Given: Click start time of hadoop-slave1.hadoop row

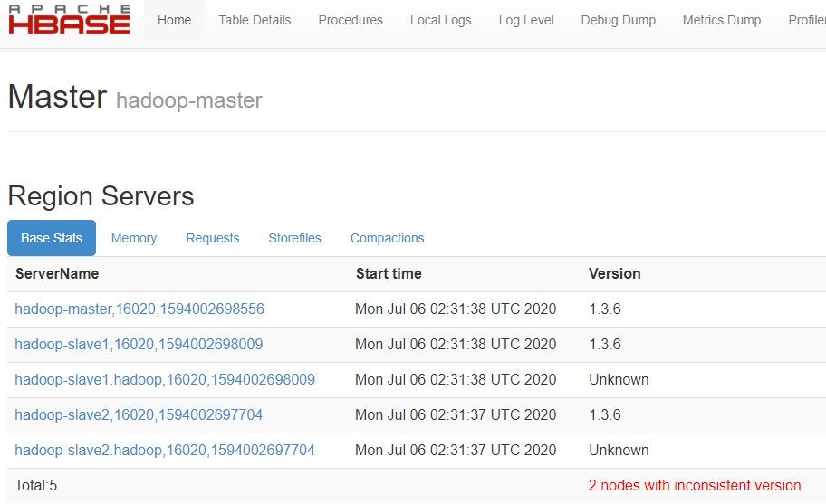Looking at the screenshot, I should coord(456,379).
